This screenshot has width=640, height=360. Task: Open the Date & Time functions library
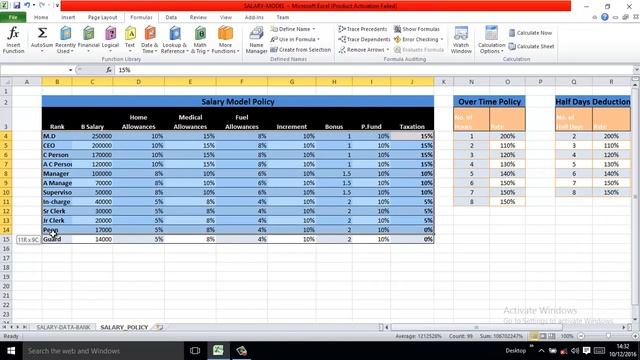pyautogui.click(x=149, y=40)
